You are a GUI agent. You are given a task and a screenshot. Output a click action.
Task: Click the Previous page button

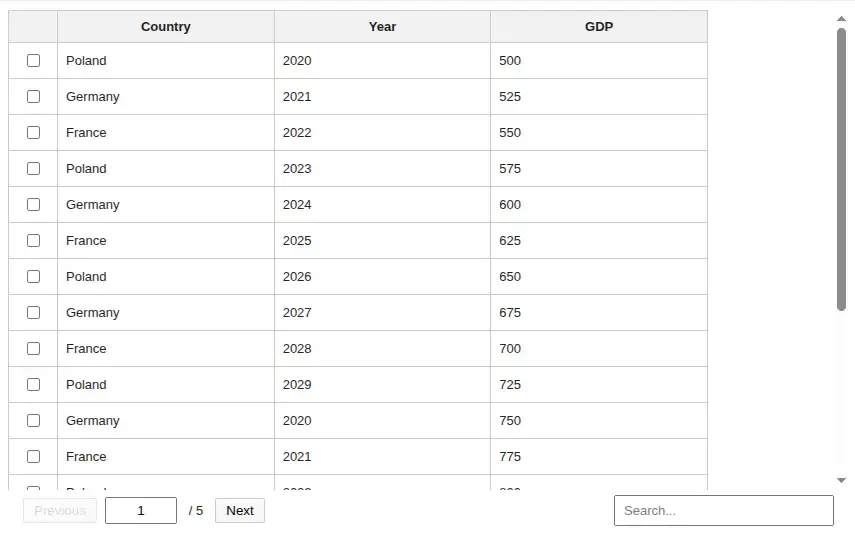[x=60, y=510]
